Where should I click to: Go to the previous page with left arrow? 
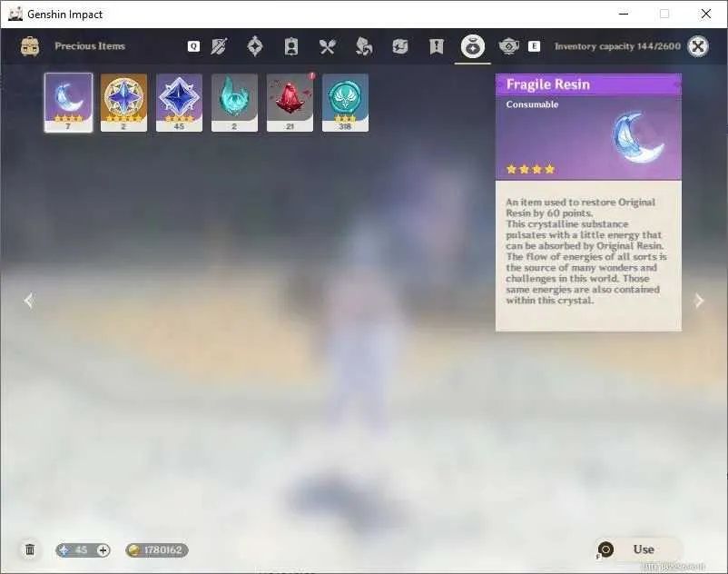(29, 301)
